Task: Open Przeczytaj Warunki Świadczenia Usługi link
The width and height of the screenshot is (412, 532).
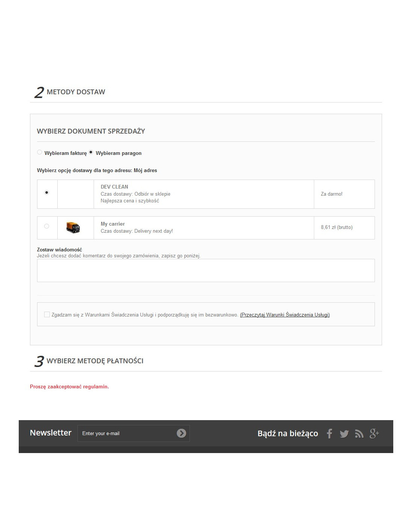Action: [285, 315]
